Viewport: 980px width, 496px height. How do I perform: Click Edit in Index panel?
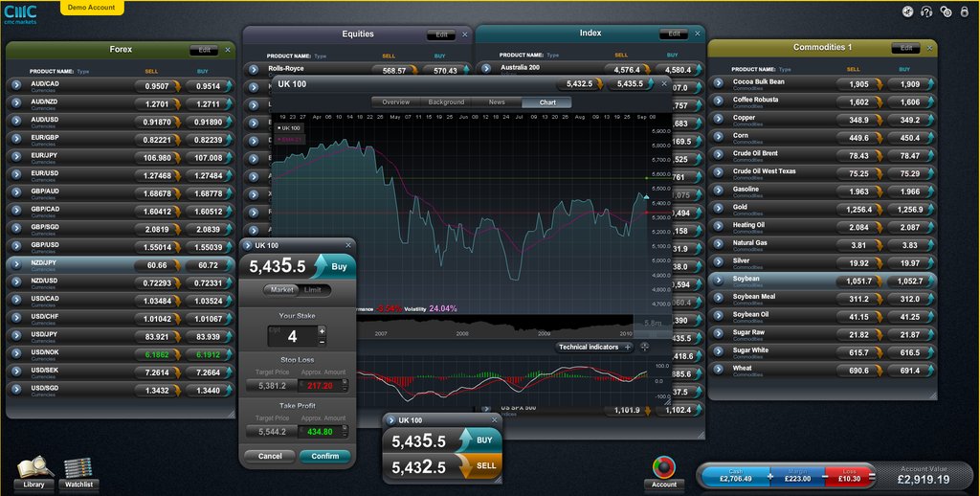[674, 34]
